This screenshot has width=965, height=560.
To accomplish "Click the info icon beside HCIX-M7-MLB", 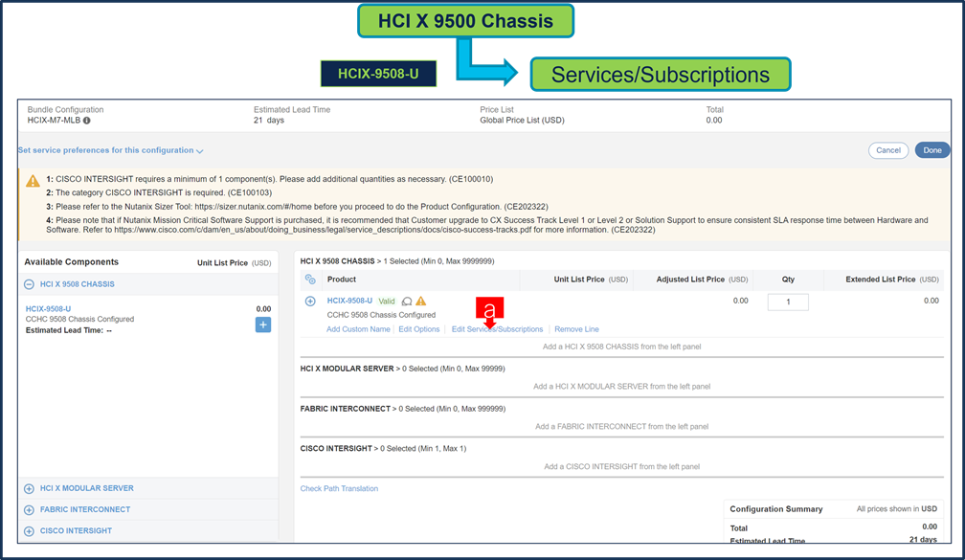I will click(x=87, y=121).
